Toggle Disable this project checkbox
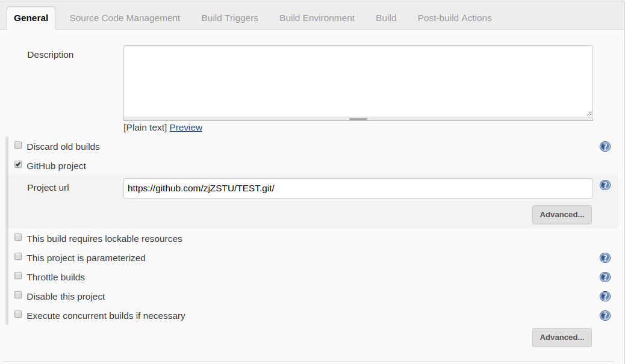 point(18,295)
